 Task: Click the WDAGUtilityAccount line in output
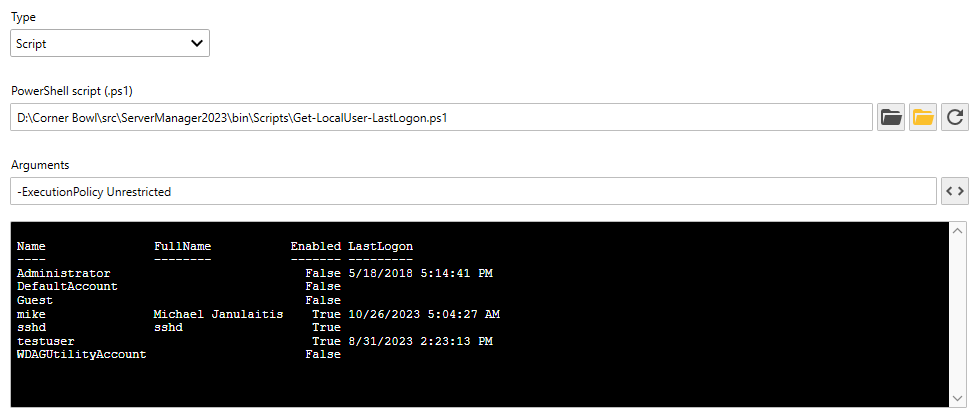click(81, 355)
